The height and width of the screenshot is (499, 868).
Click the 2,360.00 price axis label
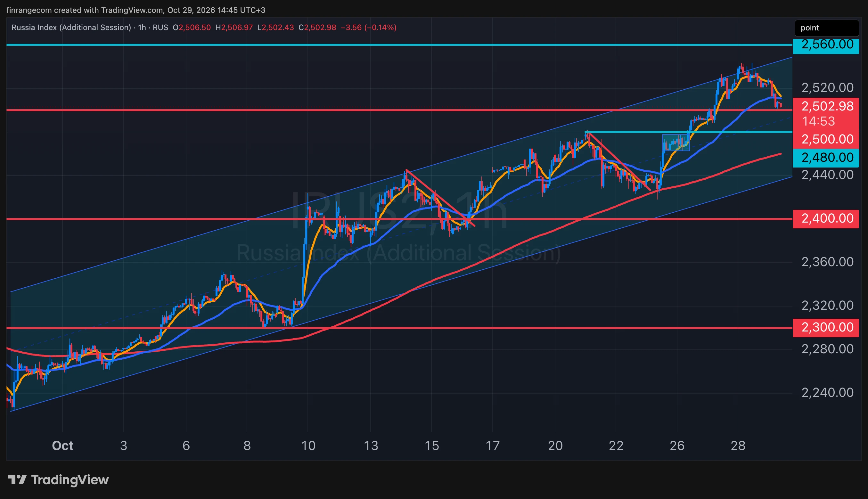(827, 262)
